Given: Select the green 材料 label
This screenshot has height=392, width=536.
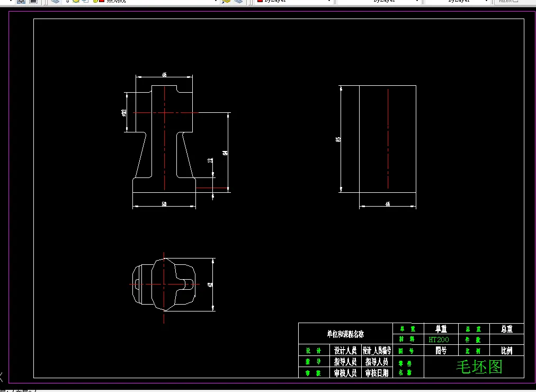Looking at the screenshot, I should pyautogui.click(x=407, y=340).
